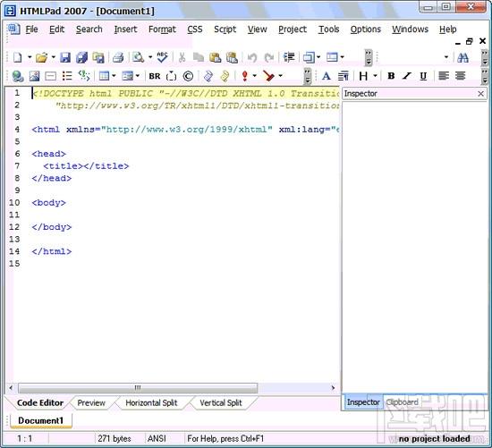This screenshot has height=448, width=492.
Task: Insert an image using picture icon
Action: (34, 76)
